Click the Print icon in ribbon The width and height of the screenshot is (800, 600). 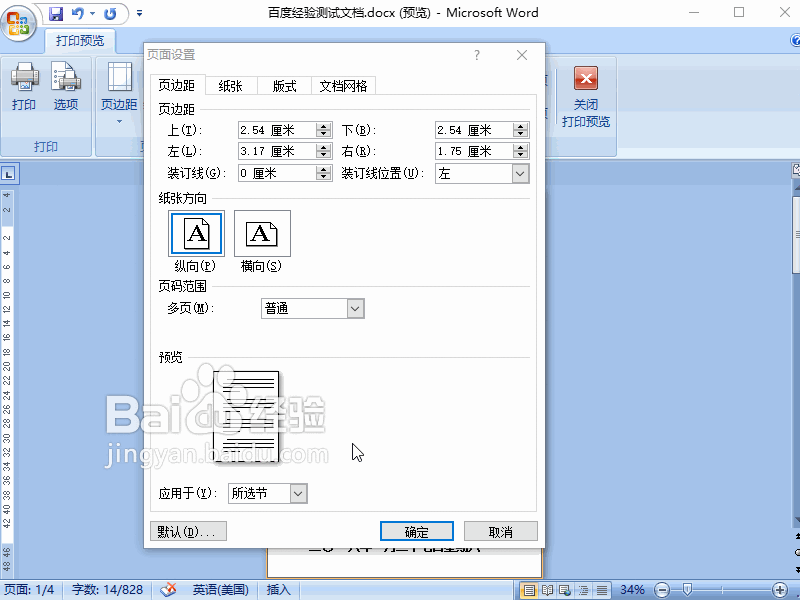tap(24, 78)
